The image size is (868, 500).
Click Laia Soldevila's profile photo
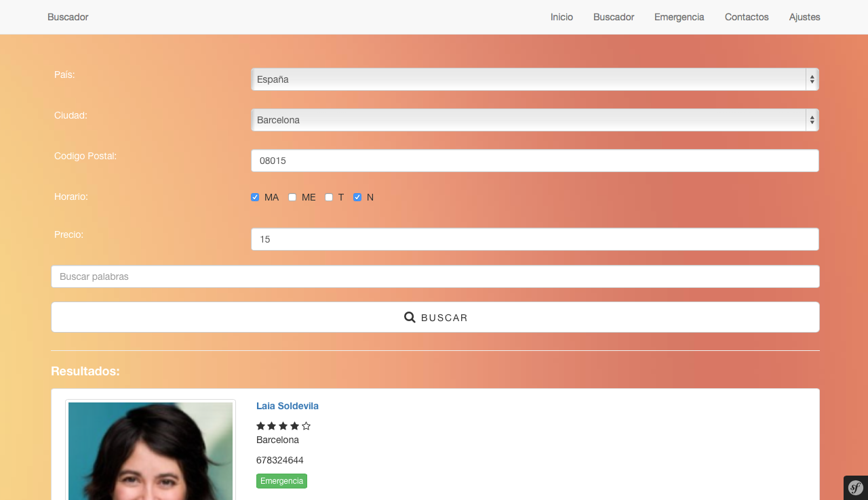click(151, 451)
